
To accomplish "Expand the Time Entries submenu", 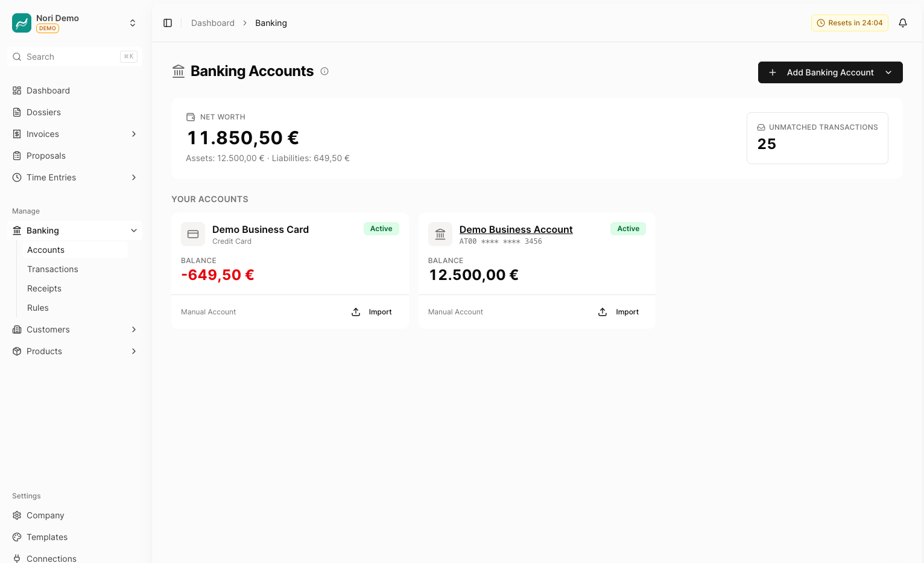I will click(x=134, y=177).
